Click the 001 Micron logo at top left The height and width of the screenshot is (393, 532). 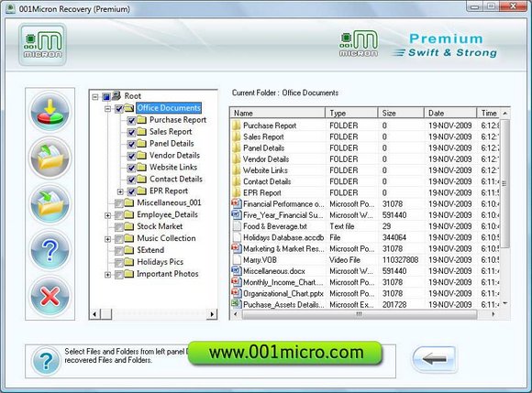click(x=42, y=44)
